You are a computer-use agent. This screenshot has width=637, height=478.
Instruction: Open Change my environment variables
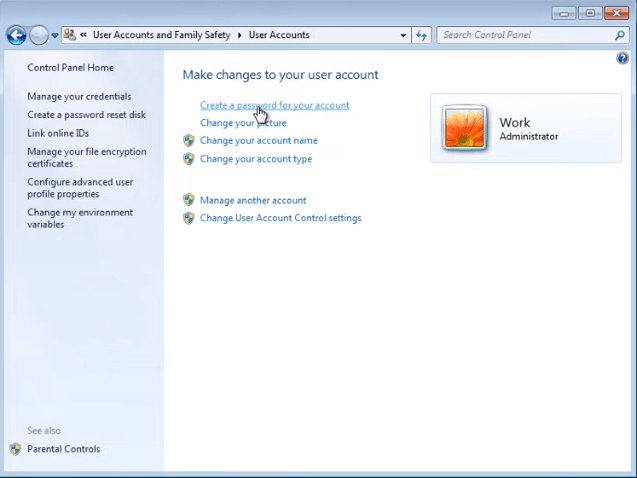tap(80, 218)
